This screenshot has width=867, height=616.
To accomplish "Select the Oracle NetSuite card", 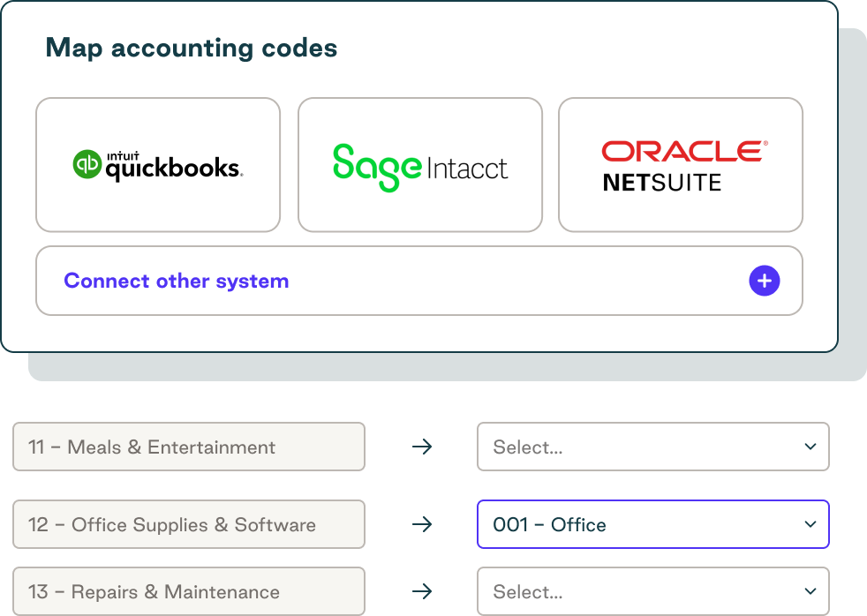I will tap(681, 165).
